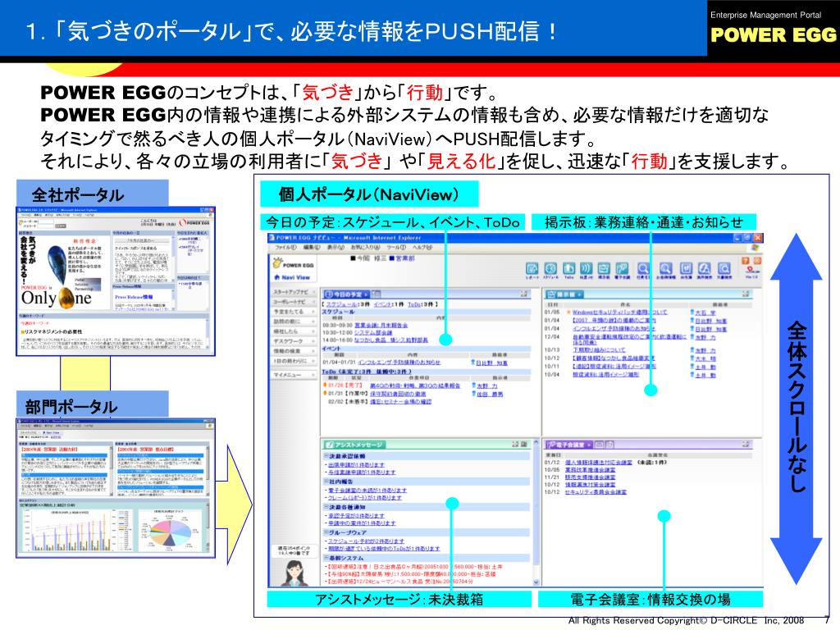Screen dimensions: 840x630
Task: Open the ファイル menu in NaviView browser
Action: coord(285,248)
